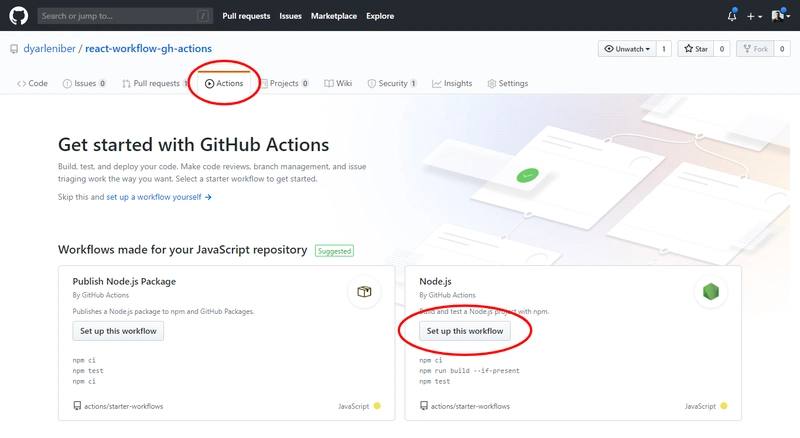Open the Security tab
Image resolution: width=800 pixels, height=438 pixels.
392,83
